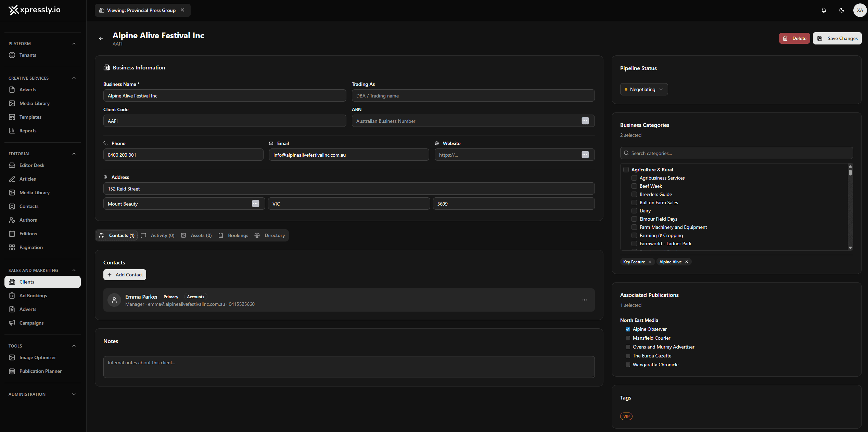Expand the Administration sidebar section

point(74,394)
